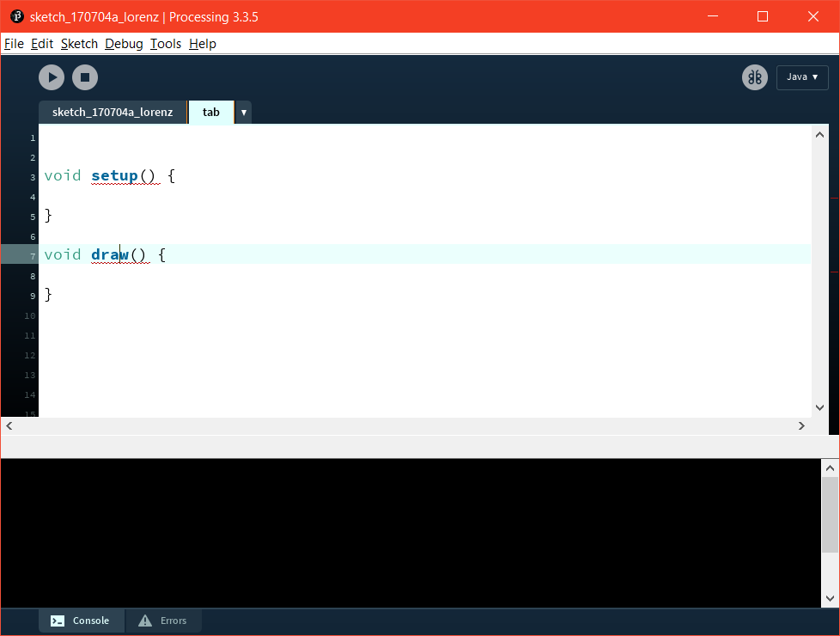
Task: Open the Java mode dropdown
Action: [x=802, y=77]
